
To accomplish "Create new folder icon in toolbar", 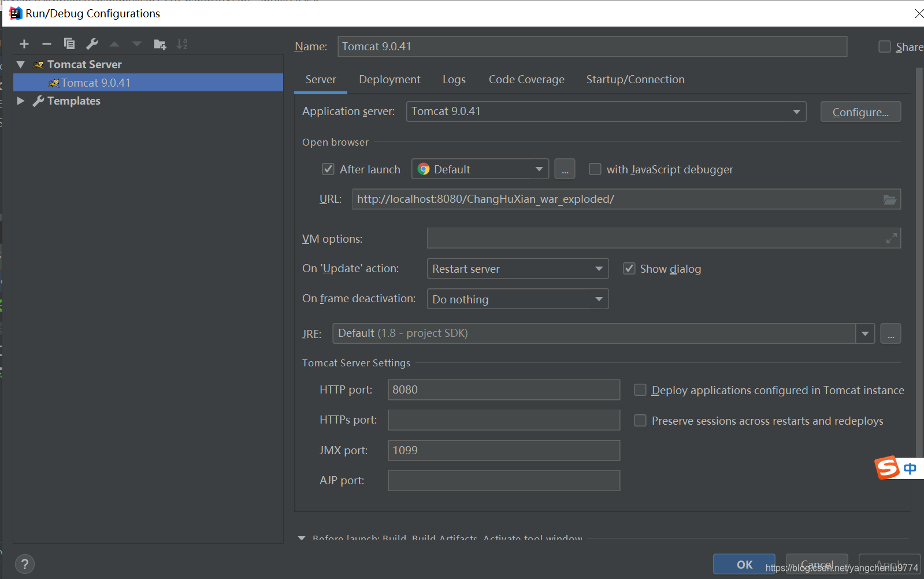I will (160, 44).
